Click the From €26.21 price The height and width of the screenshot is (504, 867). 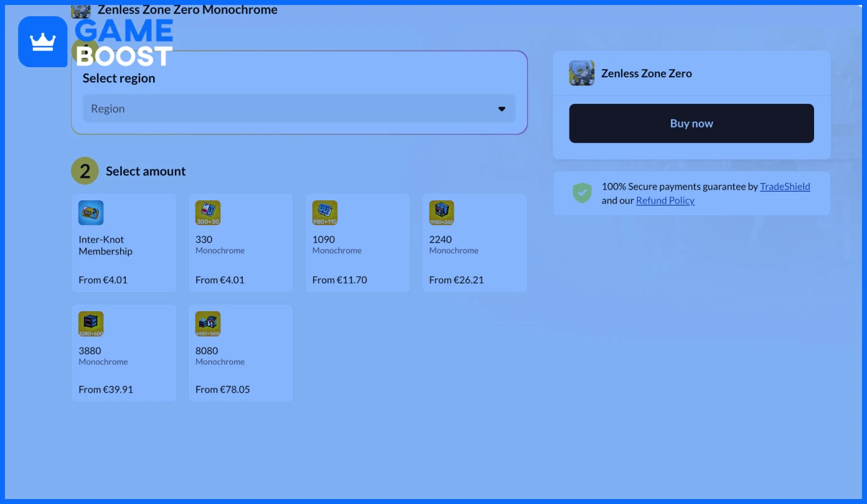coord(456,280)
